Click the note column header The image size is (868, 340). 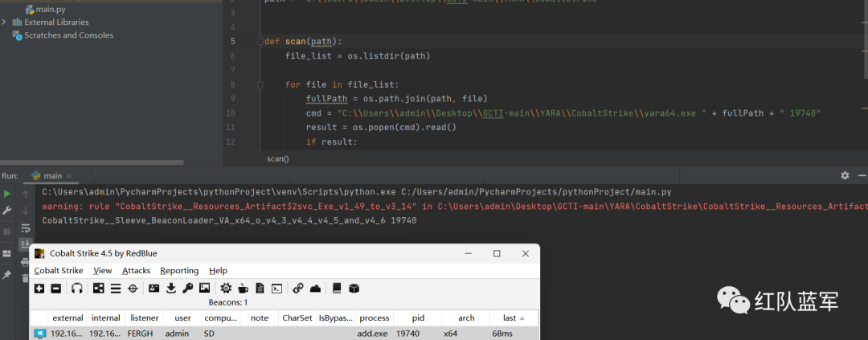259,317
